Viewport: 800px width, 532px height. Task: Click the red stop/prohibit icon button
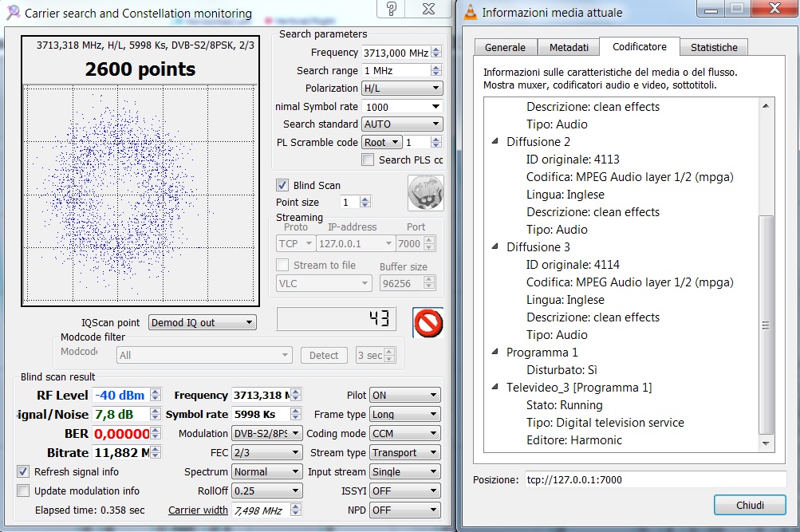428,323
